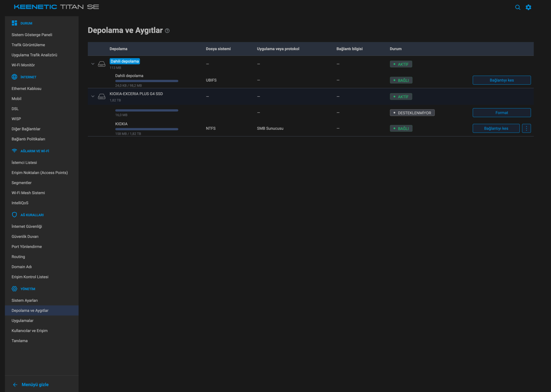The image size is (551, 392).
Task: Open İstemci Listesi
Action: 24,163
